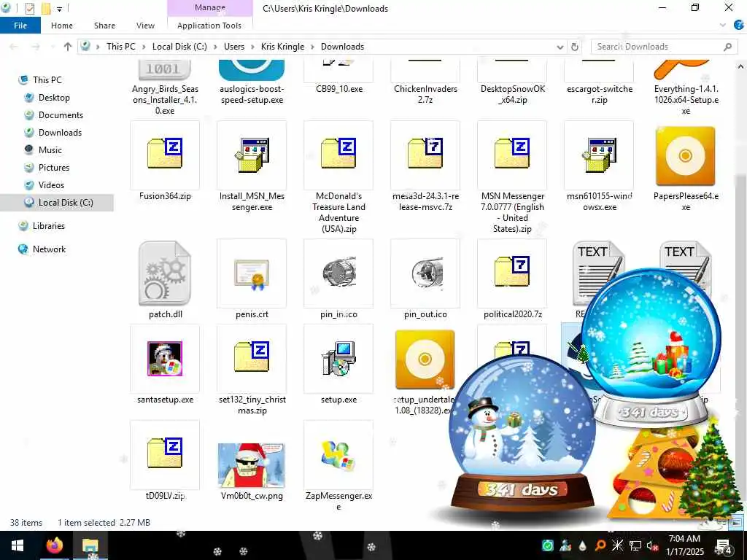Viewport: 747px width, 560px height.
Task: Select the PapersPlease64.exe disc icon
Action: pos(686,156)
